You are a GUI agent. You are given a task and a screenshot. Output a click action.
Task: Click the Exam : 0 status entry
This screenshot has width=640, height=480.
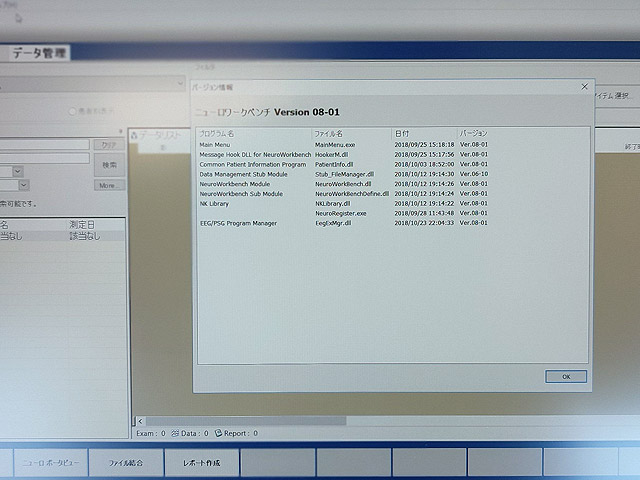[x=151, y=433]
